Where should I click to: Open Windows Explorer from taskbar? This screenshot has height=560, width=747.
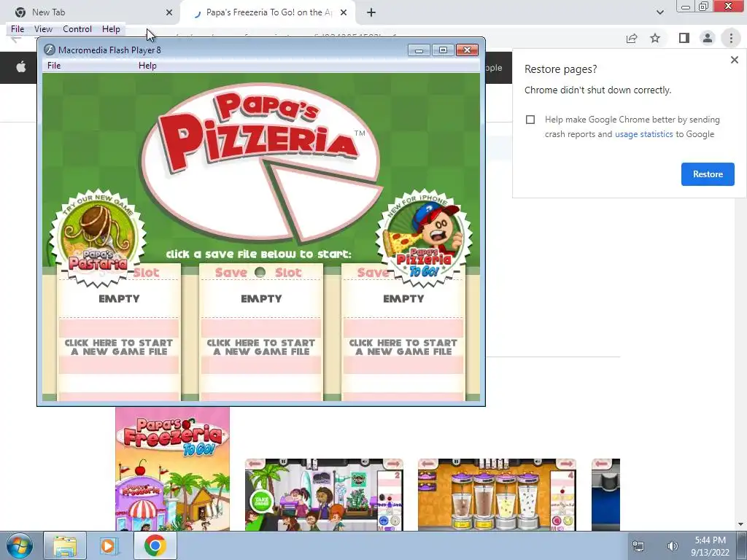tap(65, 545)
